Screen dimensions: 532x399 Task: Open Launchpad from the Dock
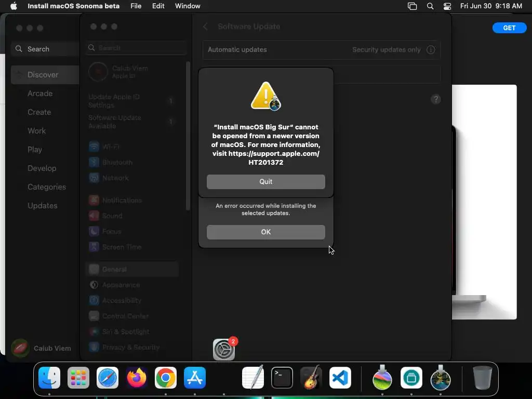tap(78, 378)
